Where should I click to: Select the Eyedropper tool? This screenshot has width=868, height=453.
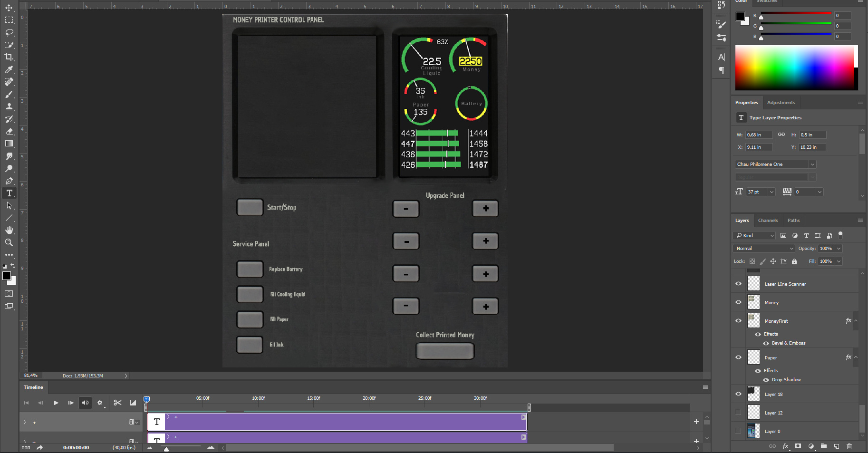(x=9, y=69)
